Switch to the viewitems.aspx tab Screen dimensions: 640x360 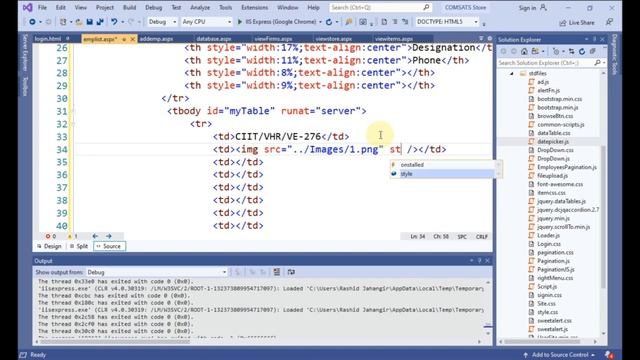click(393, 39)
